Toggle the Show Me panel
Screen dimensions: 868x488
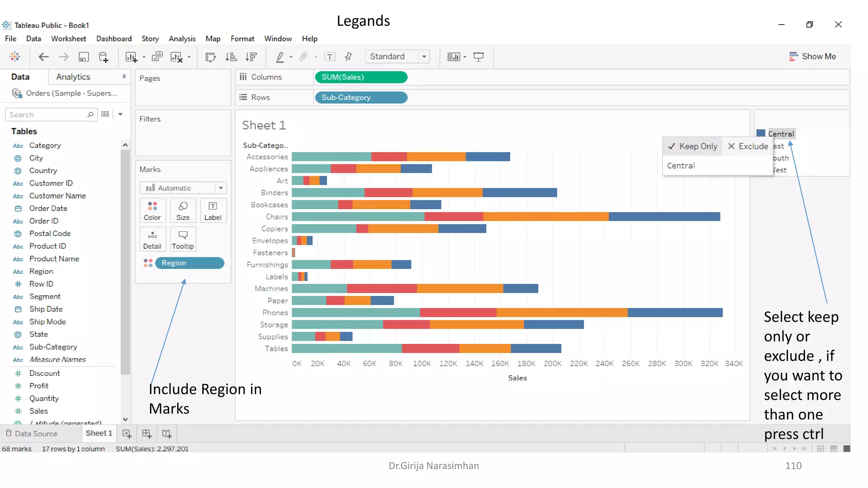[812, 56]
